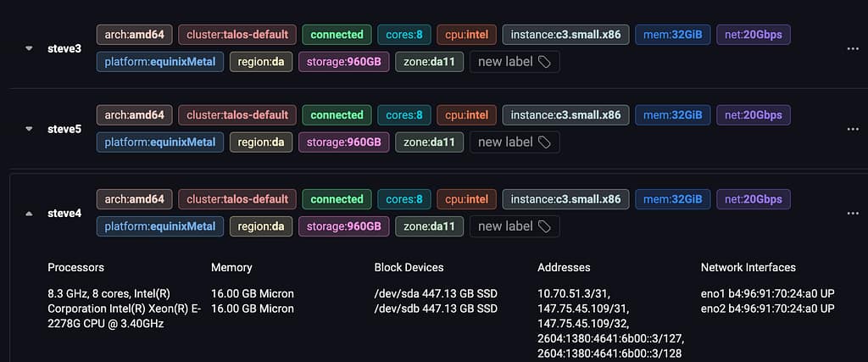Click the tag icon in steve4's new label

(545, 226)
